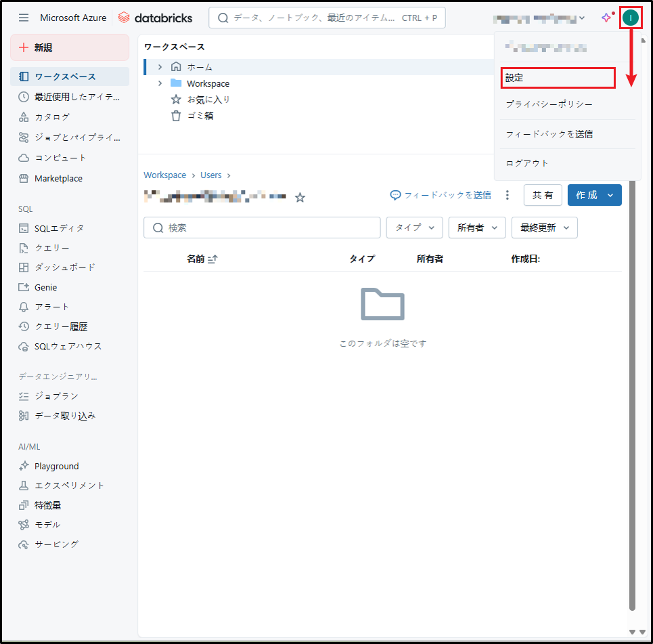Click the エクスペリメント flask icon
This screenshot has height=644, width=653.
click(x=24, y=486)
